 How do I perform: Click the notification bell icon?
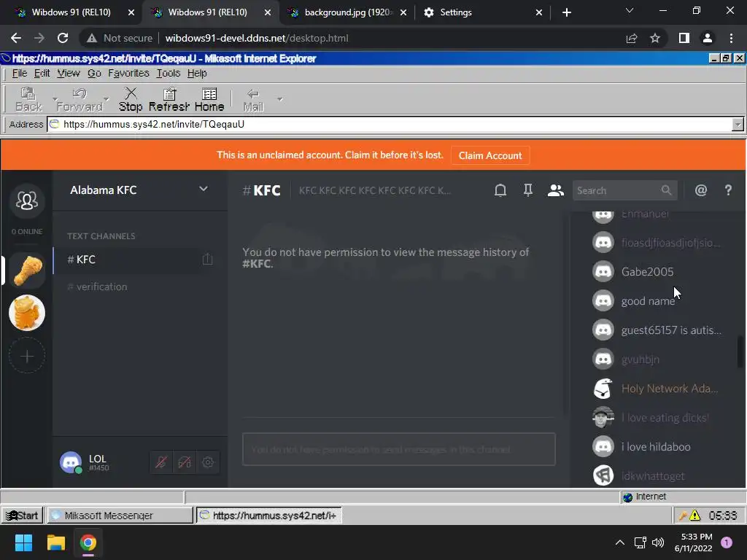tap(500, 190)
